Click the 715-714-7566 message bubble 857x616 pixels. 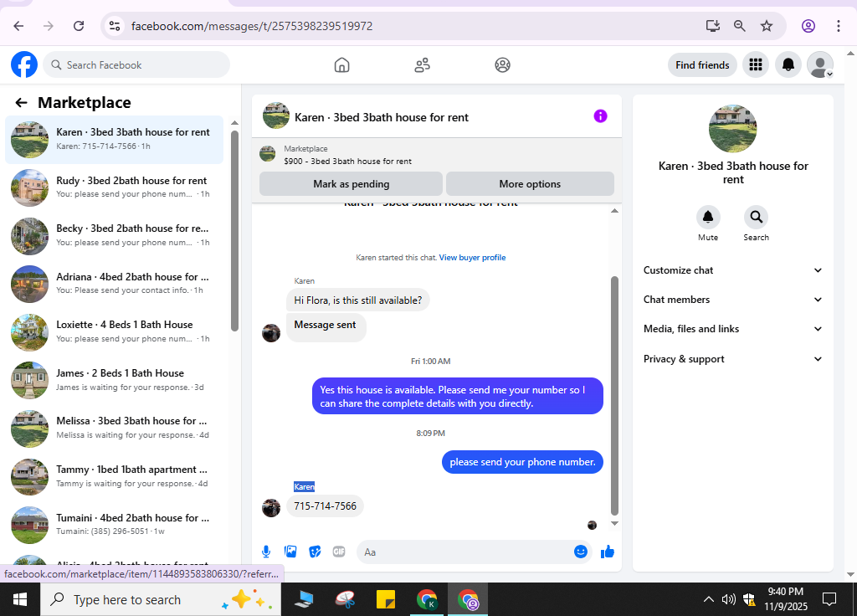pos(326,506)
